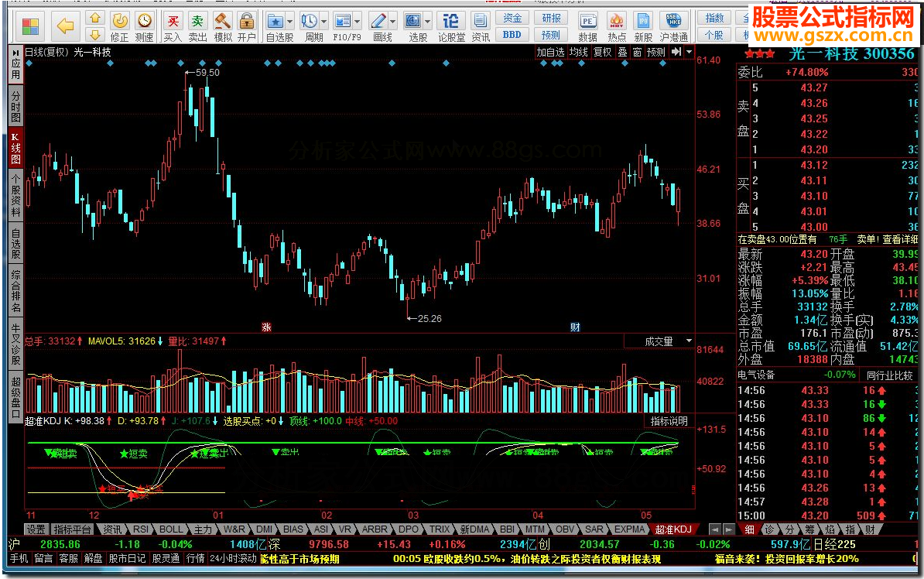Click the 开户 padlock icon
Image resolution: width=924 pixels, height=579 pixels.
(247, 22)
